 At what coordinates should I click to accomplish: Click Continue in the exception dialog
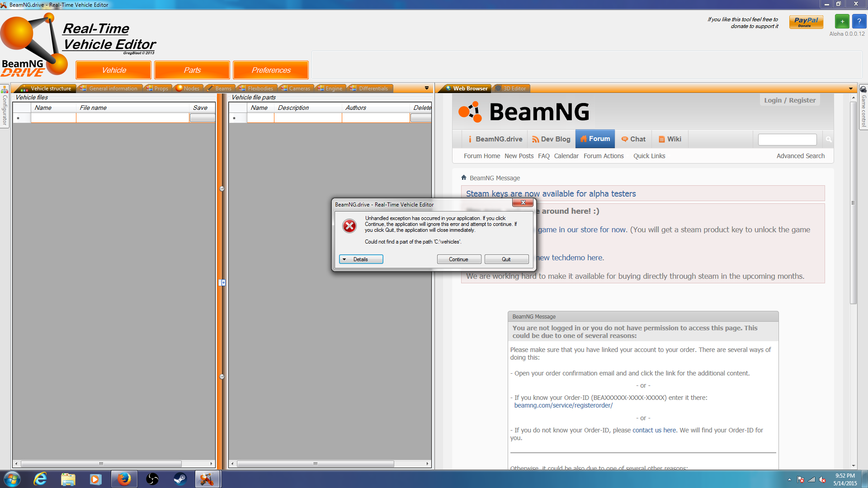click(458, 259)
